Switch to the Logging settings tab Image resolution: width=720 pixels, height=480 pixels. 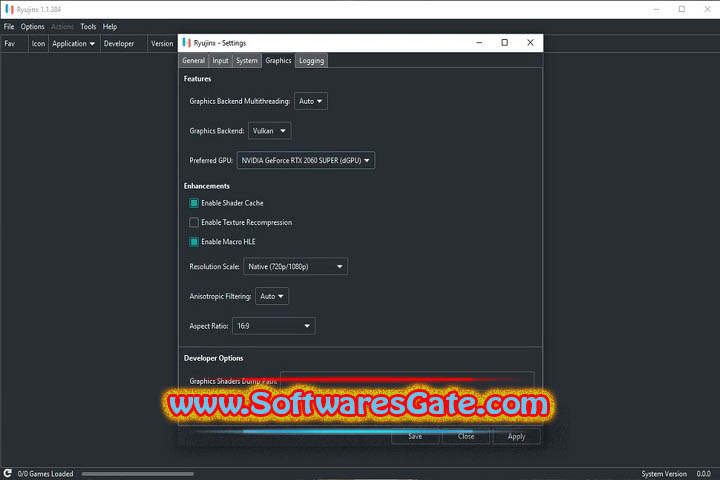click(x=311, y=61)
